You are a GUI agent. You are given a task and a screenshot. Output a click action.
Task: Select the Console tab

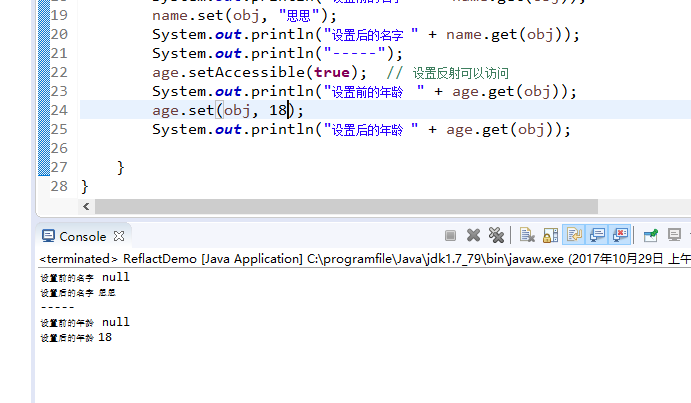point(82,237)
